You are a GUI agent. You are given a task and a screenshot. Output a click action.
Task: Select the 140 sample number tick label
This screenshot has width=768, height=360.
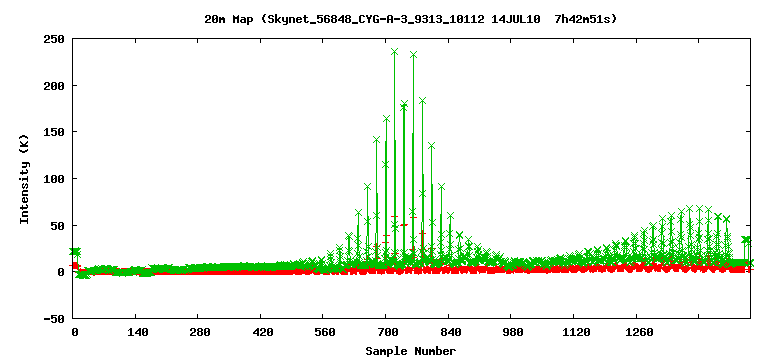point(138,333)
